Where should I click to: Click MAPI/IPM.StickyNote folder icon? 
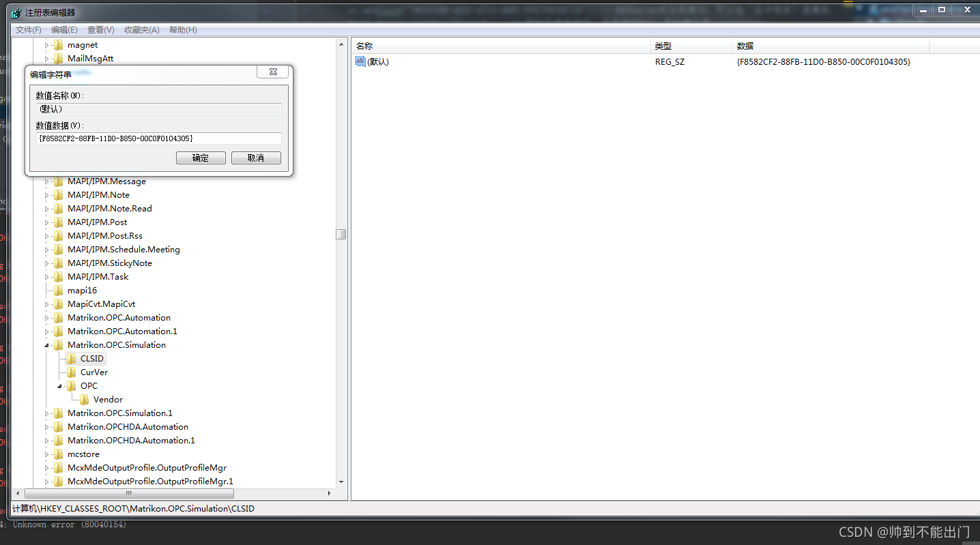(59, 263)
